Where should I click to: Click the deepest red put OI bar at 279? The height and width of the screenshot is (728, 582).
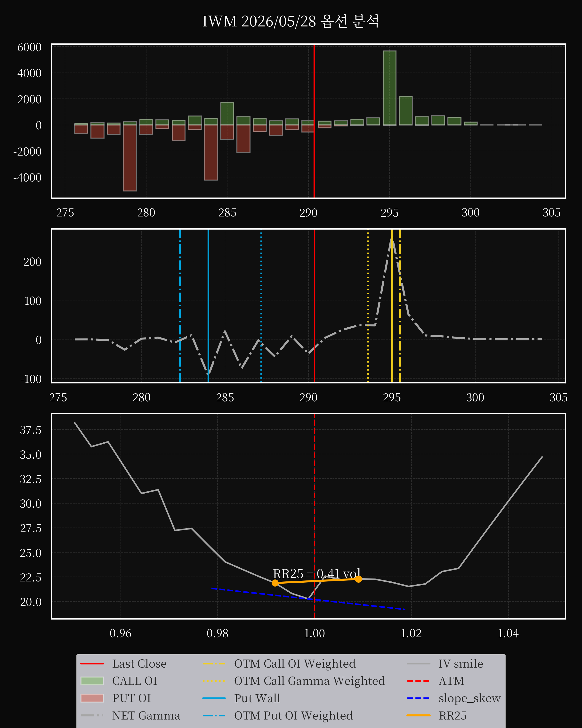[x=130, y=158]
